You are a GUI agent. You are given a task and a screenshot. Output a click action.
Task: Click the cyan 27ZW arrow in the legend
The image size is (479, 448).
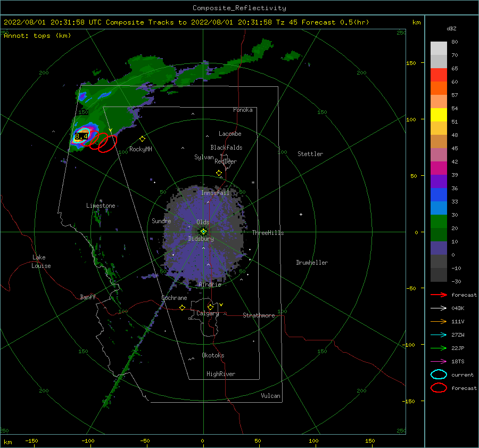pos(439,335)
